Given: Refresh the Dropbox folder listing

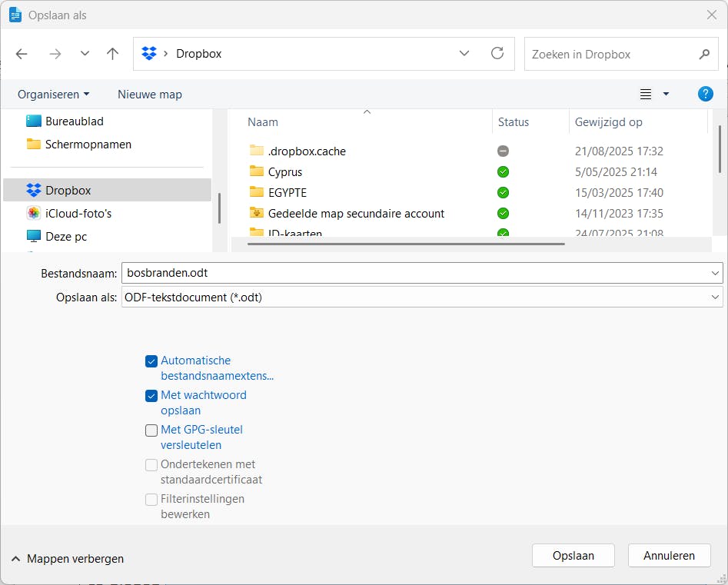Looking at the screenshot, I should (497, 54).
